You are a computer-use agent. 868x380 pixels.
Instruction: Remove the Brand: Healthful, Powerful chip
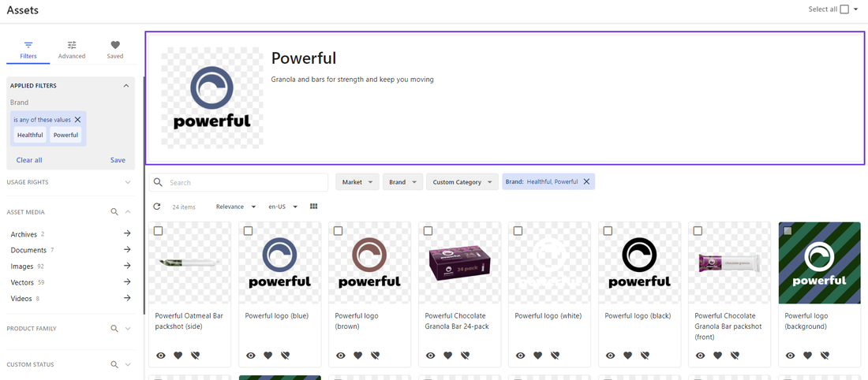[x=586, y=181]
